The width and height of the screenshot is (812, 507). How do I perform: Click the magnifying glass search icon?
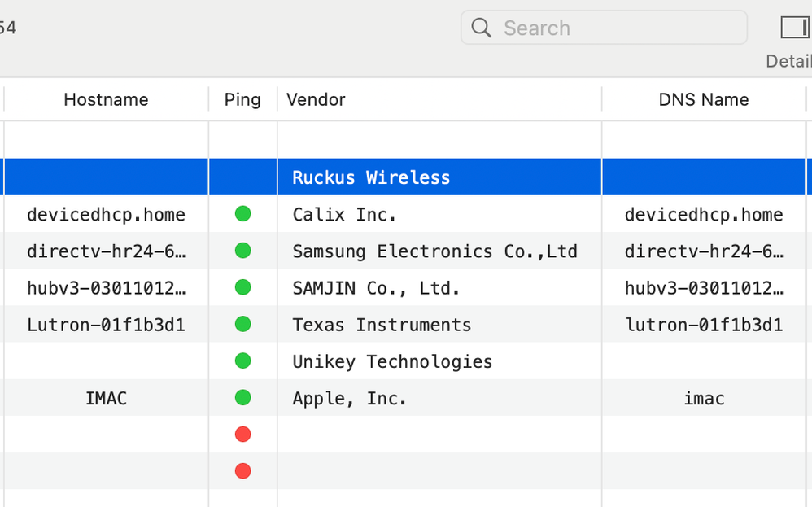click(x=481, y=28)
